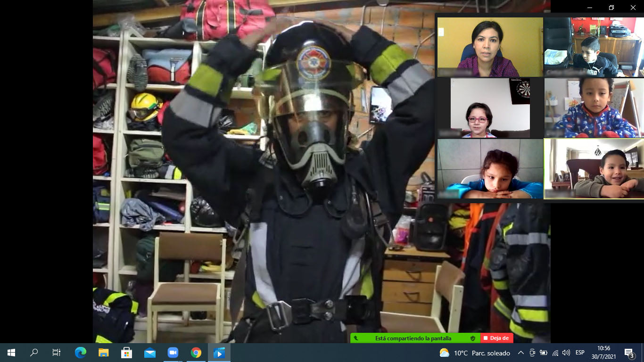Click the green shield icon on sharing bar
The height and width of the screenshot is (362, 644).
click(473, 338)
